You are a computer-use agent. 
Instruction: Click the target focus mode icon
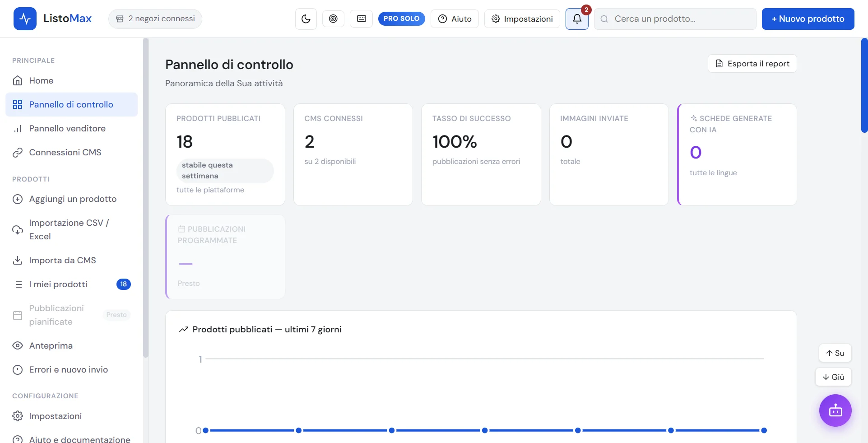coord(333,19)
